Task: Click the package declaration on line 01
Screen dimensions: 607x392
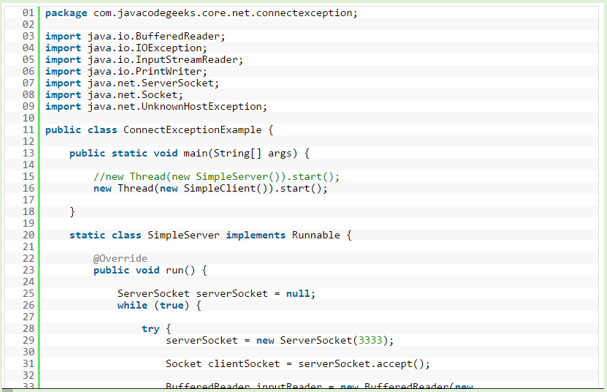Action: click(x=201, y=13)
